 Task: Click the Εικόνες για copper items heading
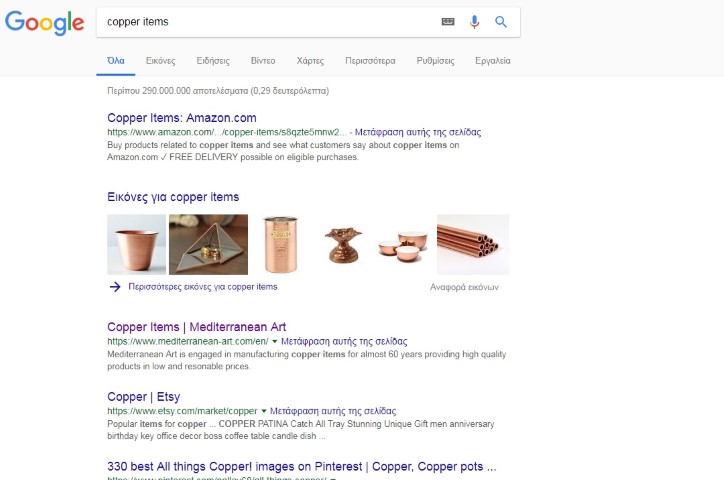pos(173,197)
